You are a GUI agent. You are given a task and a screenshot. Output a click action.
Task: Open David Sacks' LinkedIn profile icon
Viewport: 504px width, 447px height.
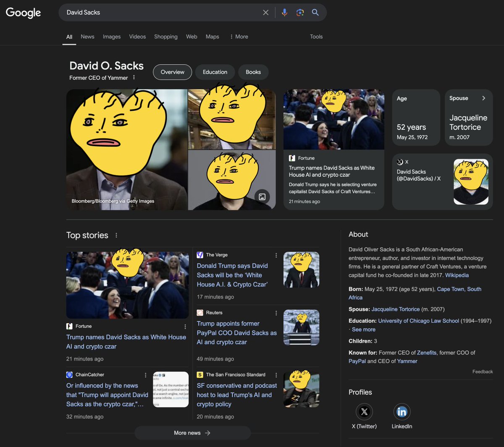click(402, 411)
